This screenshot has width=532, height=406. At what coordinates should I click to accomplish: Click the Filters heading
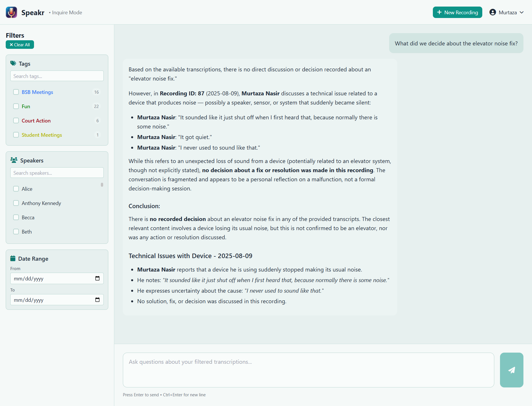(15, 35)
